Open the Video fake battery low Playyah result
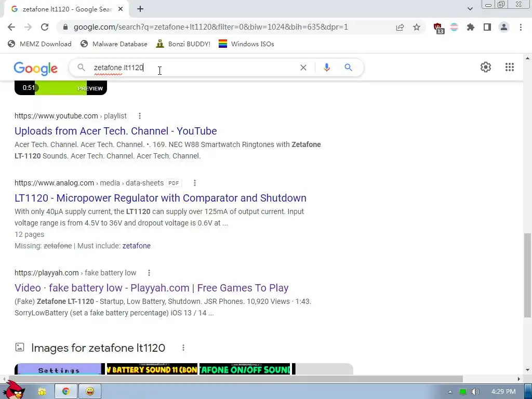The height and width of the screenshot is (399, 532). pyautogui.click(x=151, y=288)
